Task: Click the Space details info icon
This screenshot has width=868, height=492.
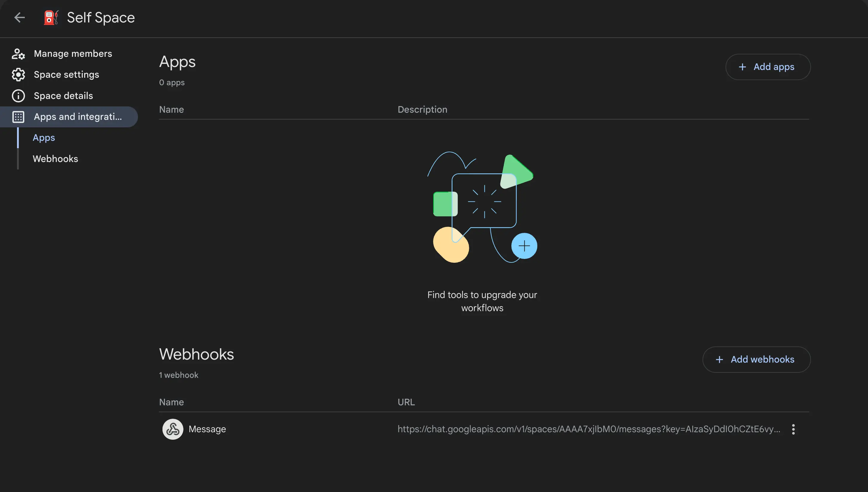Action: coord(18,96)
